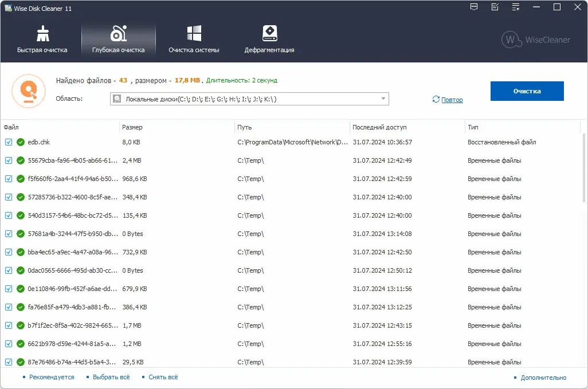The width and height of the screenshot is (588, 389).
Task: Open the Дополнительно advanced link
Action: [543, 378]
